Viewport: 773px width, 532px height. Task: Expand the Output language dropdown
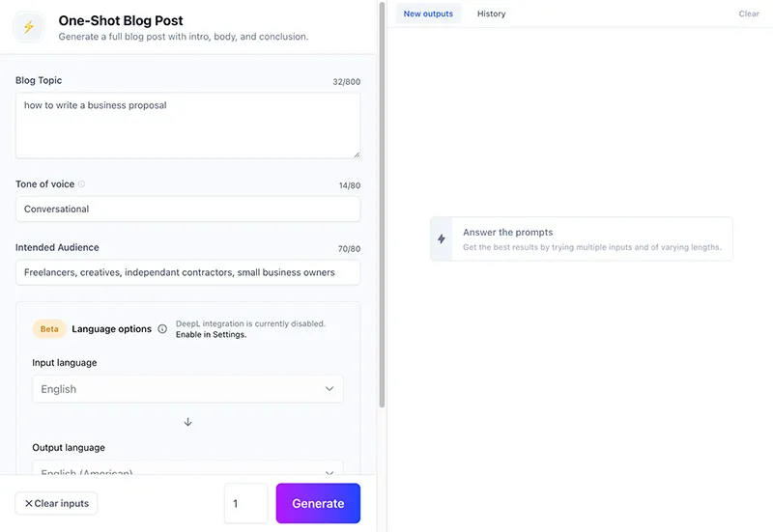click(187, 471)
